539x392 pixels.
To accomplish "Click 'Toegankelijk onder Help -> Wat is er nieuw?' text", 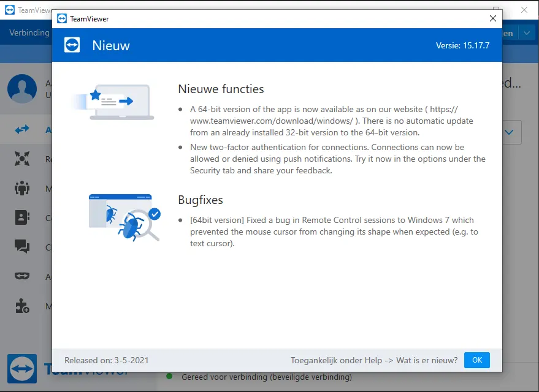I will click(x=374, y=360).
